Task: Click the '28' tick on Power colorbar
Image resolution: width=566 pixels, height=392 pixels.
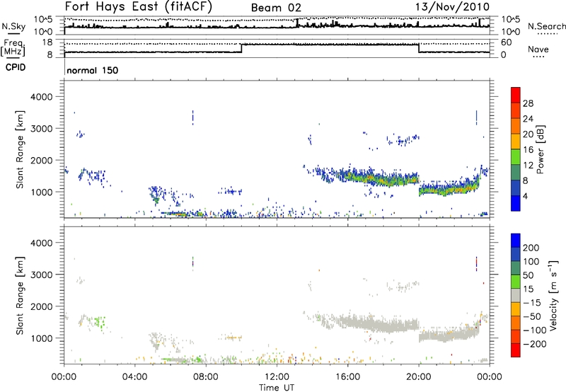Action: click(x=528, y=103)
